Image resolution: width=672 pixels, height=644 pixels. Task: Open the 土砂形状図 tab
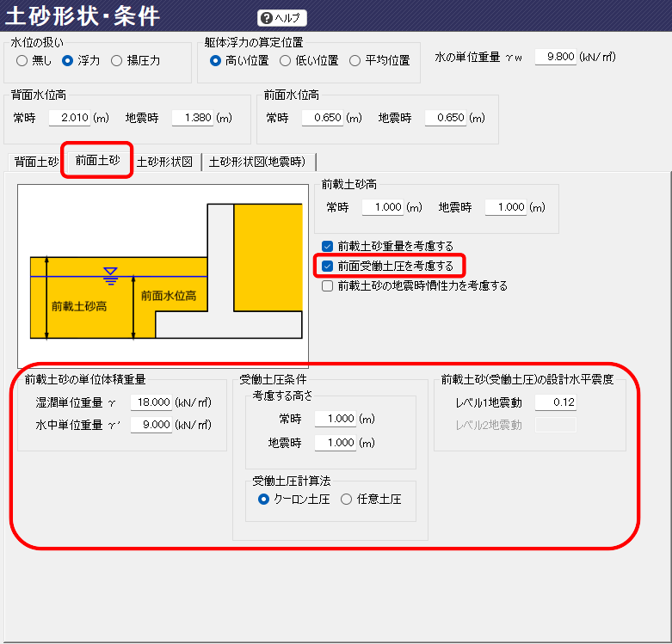[x=165, y=162]
